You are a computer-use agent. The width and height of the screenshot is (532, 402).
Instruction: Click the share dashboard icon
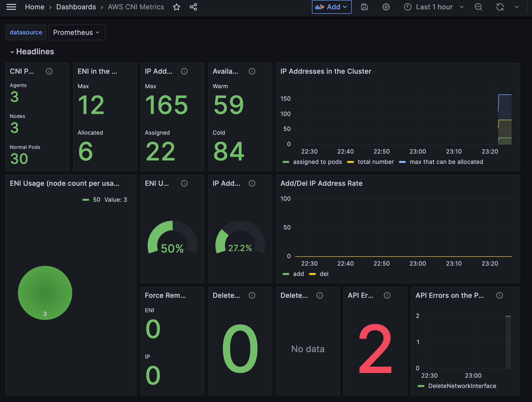click(193, 7)
